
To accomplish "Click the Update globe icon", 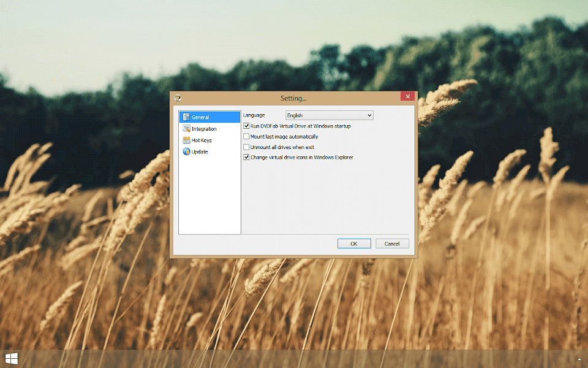I will [x=186, y=151].
